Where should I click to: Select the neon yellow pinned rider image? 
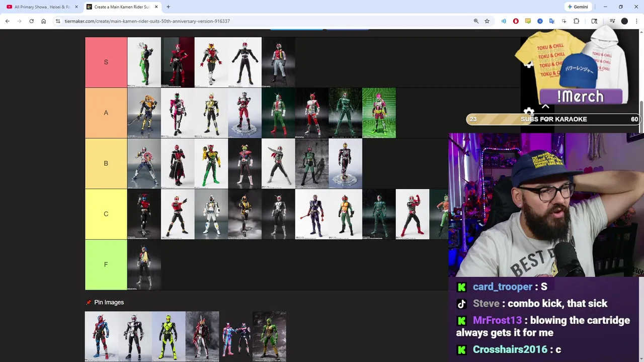(x=169, y=336)
